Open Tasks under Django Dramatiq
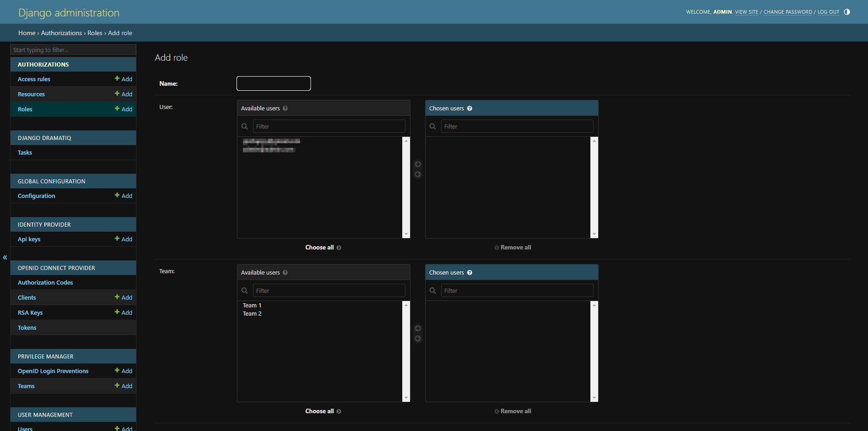This screenshot has width=868, height=431. [25, 152]
